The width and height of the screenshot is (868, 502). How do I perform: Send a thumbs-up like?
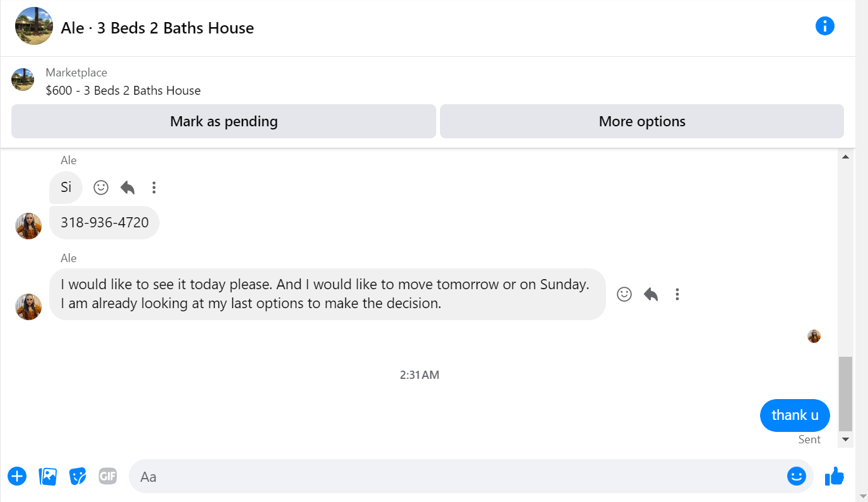tap(835, 476)
